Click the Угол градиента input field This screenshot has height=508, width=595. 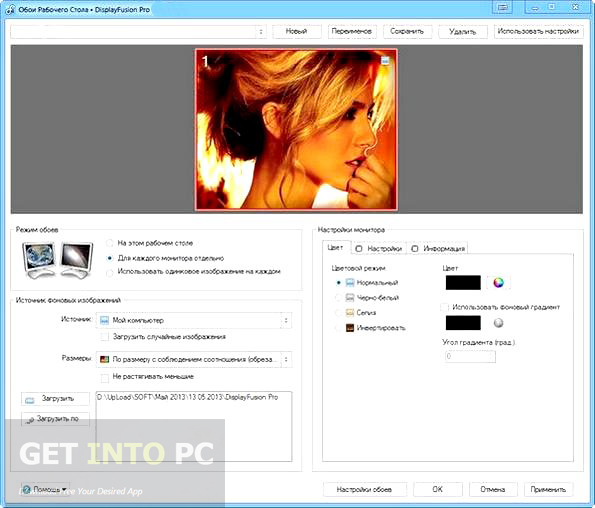pos(470,356)
